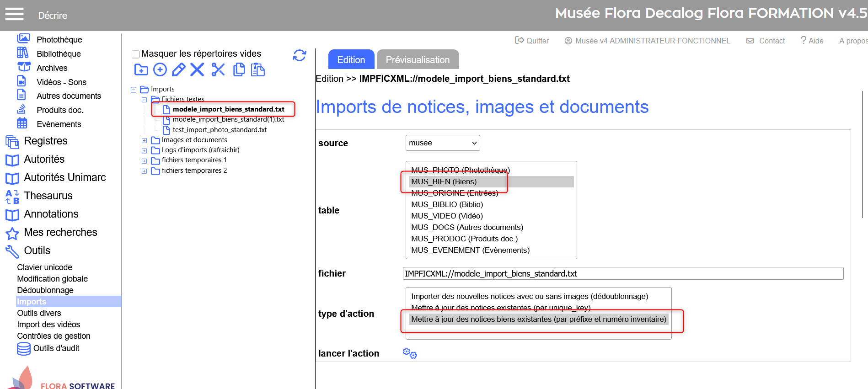Click the Evènements calendar icon
The width and height of the screenshot is (868, 389).
[x=22, y=123]
